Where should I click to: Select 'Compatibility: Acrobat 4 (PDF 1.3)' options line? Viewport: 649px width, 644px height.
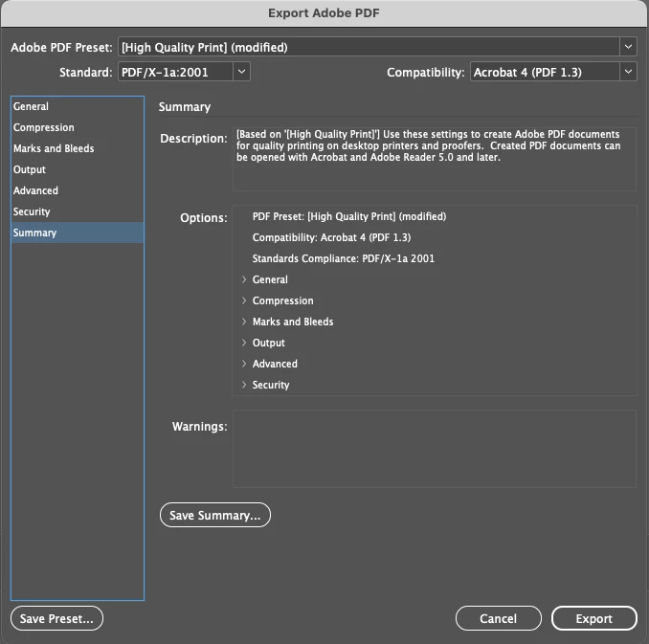coord(331,237)
